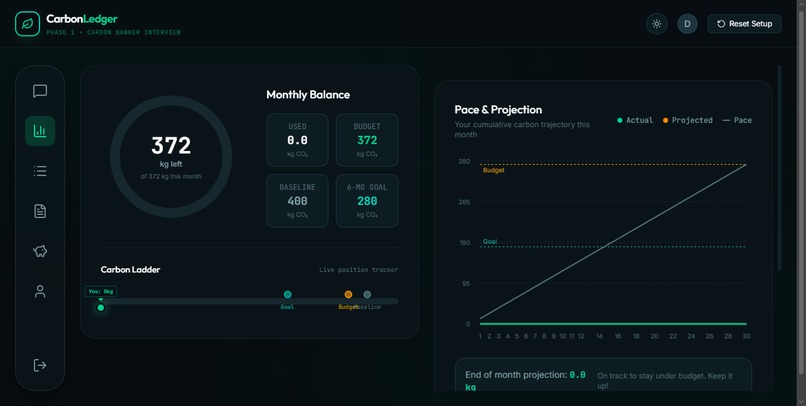
Task: Open the document report sidebar icon
Action: pos(40,211)
